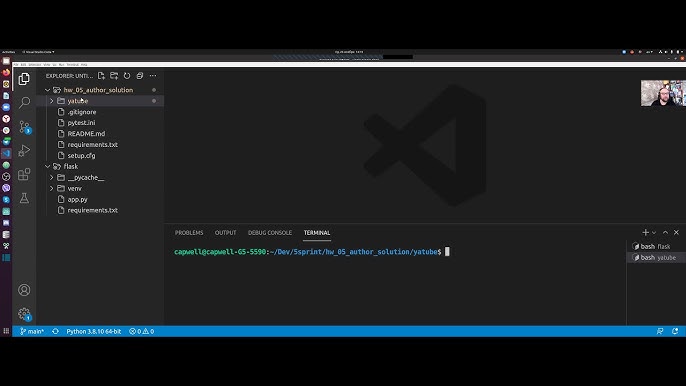The image size is (686, 386).
Task: Open the Testing flask icon view
Action: click(x=24, y=198)
